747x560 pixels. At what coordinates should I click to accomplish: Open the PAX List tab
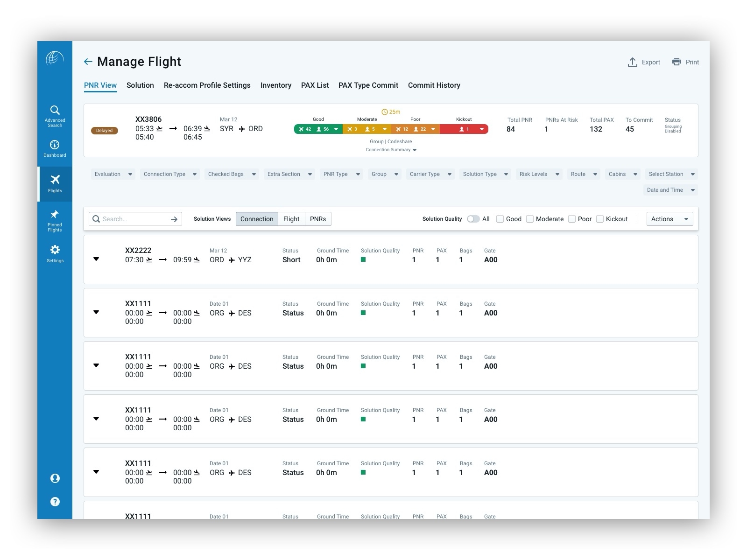click(315, 85)
